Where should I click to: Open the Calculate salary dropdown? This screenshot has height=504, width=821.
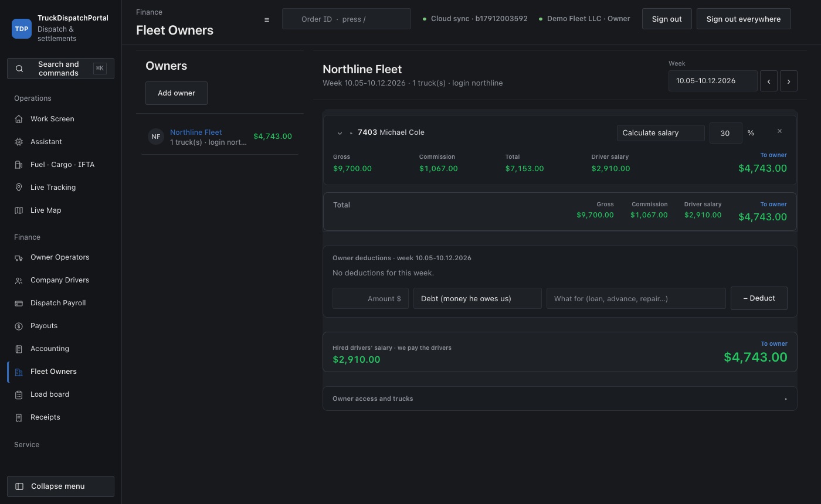(661, 133)
